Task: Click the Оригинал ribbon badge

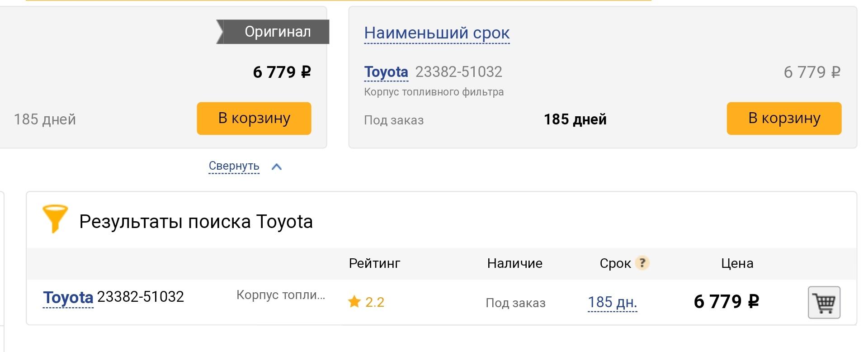Action: click(273, 32)
